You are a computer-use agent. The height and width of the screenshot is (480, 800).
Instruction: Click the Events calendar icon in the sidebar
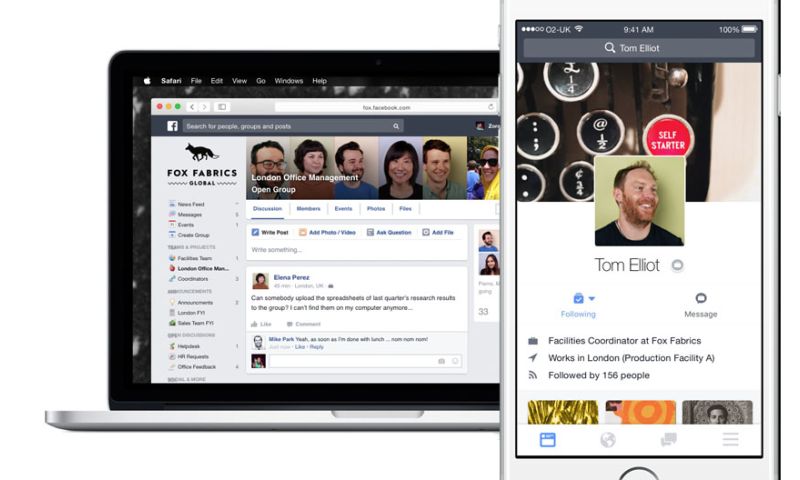coord(172,224)
